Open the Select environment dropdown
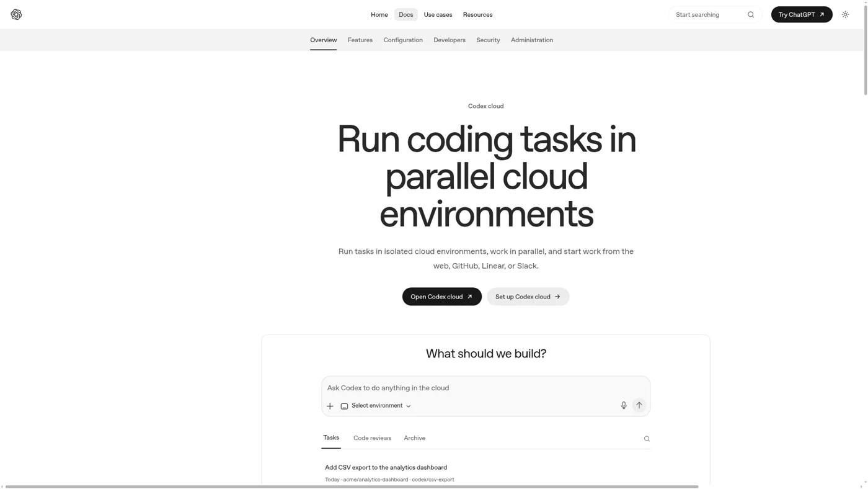 pos(376,406)
